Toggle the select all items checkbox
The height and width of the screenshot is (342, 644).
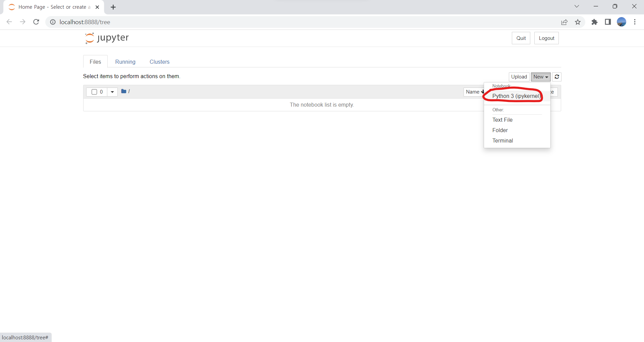[x=94, y=92]
